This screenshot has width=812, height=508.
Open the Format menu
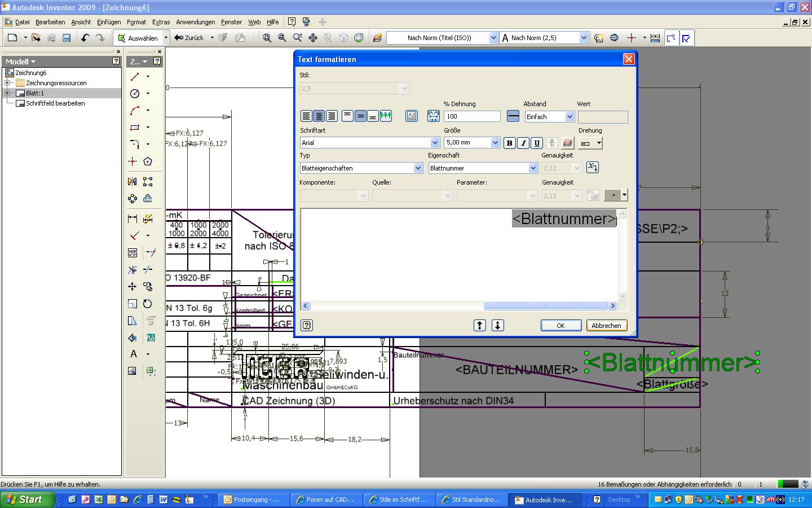(x=136, y=22)
